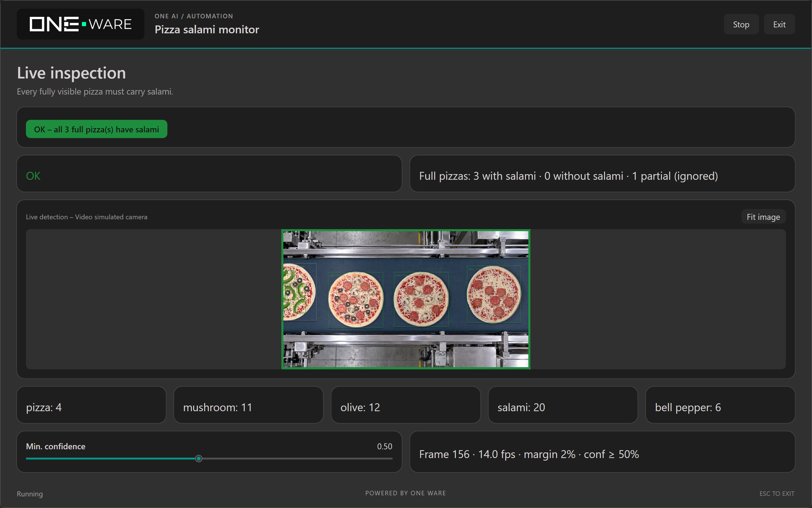Click the Pizza salami monitor title
The width and height of the screenshot is (812, 508).
(x=207, y=30)
